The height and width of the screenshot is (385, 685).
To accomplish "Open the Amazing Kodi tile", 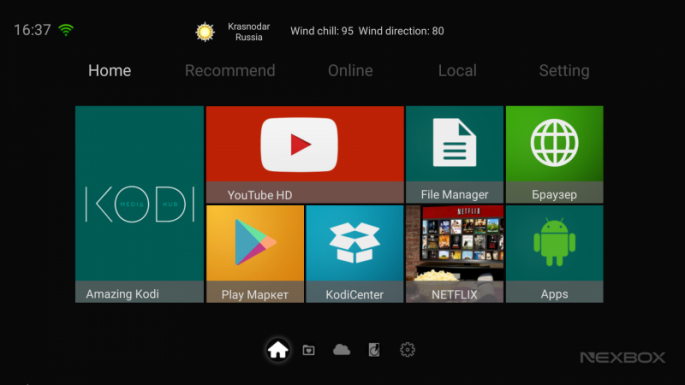I will (x=139, y=204).
